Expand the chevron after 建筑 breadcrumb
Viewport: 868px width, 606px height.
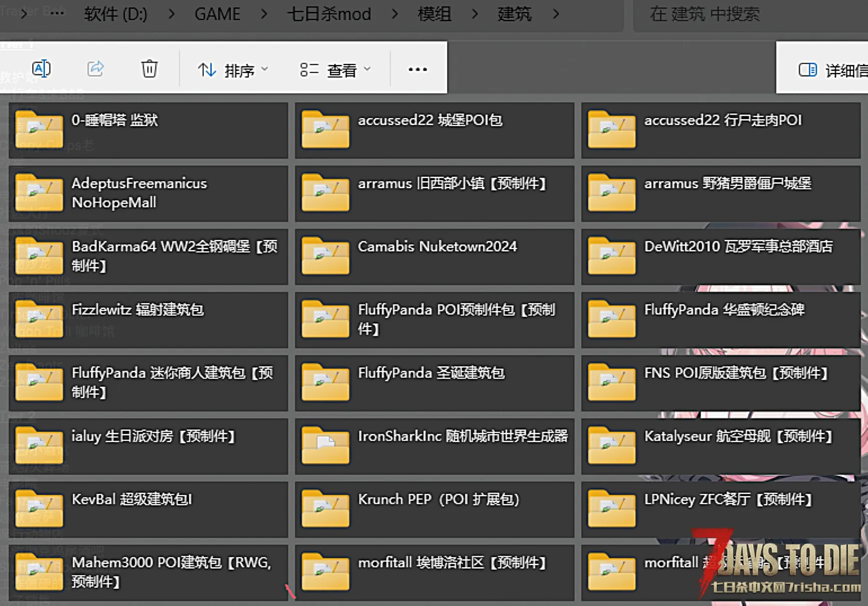coord(555,14)
